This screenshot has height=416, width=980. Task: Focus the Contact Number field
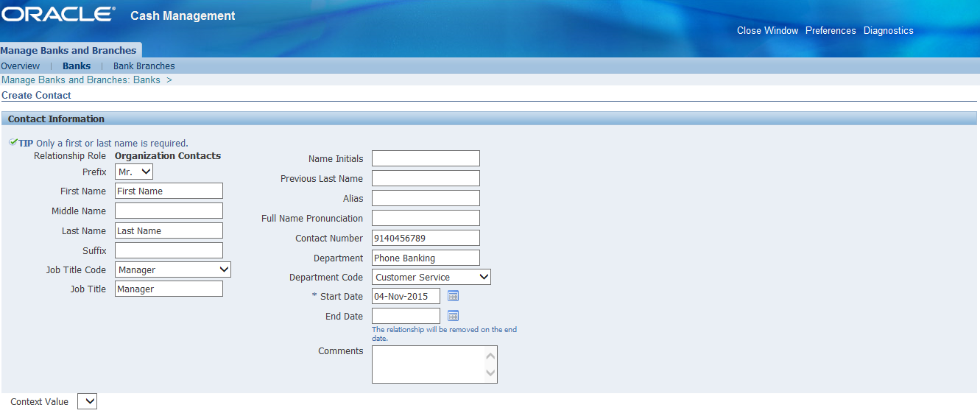426,238
